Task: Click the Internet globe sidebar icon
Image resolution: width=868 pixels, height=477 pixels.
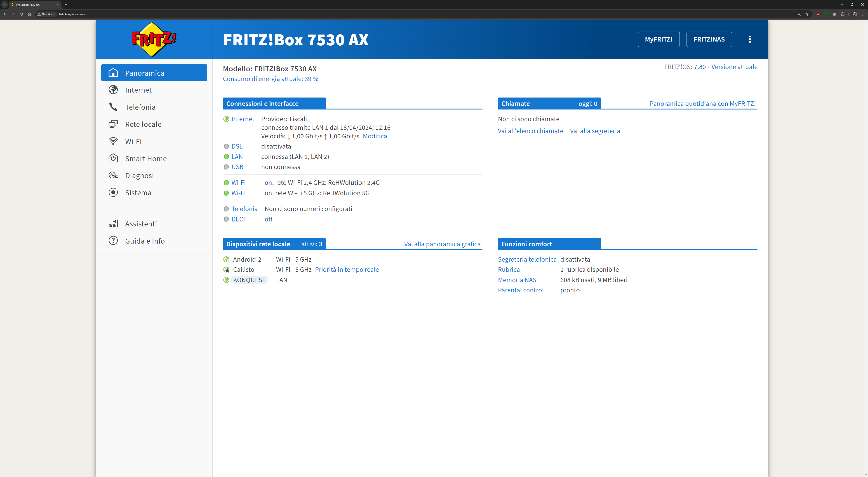Action: [113, 90]
